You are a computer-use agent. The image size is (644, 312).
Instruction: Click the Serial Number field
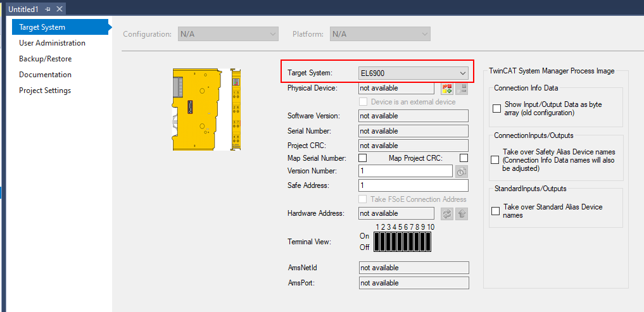414,131
